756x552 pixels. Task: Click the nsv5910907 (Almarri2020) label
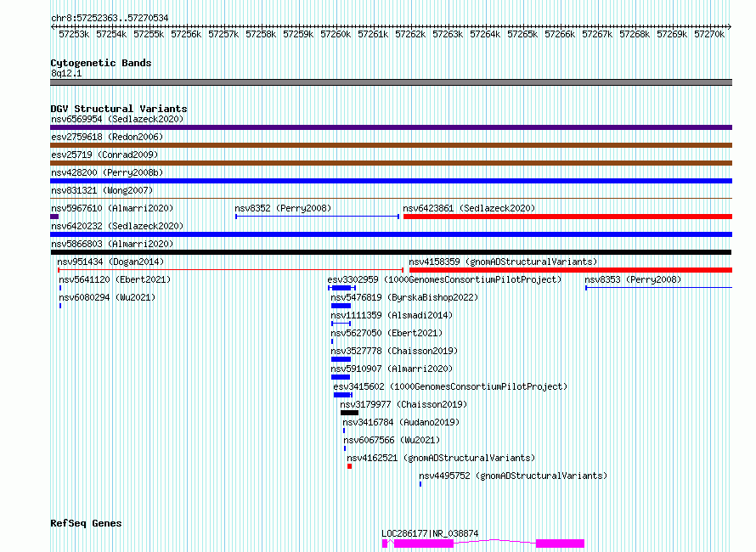(392, 369)
